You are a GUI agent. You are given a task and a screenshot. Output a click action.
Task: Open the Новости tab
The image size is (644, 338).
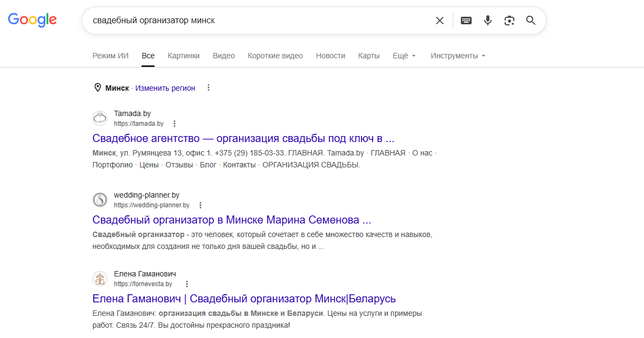click(331, 56)
